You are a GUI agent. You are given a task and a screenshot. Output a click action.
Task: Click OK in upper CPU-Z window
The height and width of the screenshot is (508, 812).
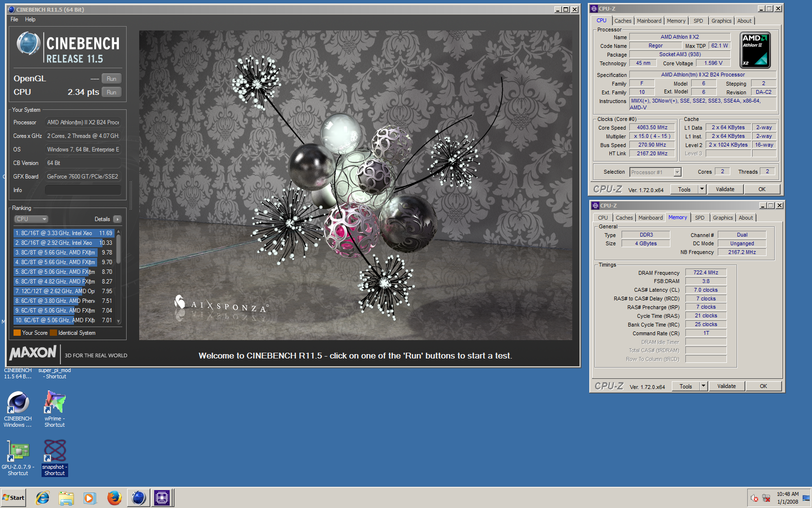[762, 189]
